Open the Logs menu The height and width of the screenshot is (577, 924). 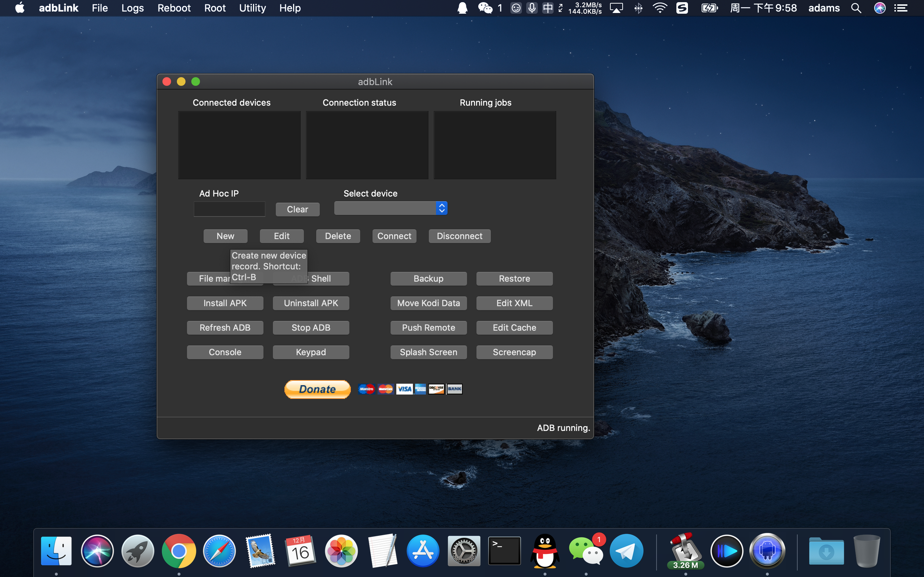click(x=132, y=8)
